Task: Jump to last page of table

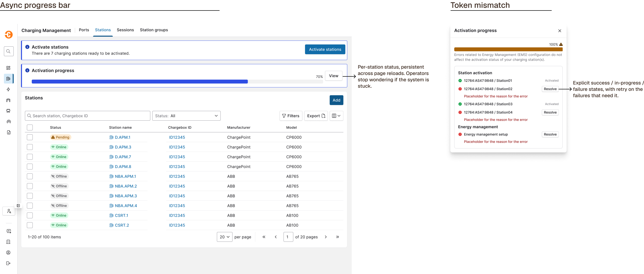Action: point(338,237)
